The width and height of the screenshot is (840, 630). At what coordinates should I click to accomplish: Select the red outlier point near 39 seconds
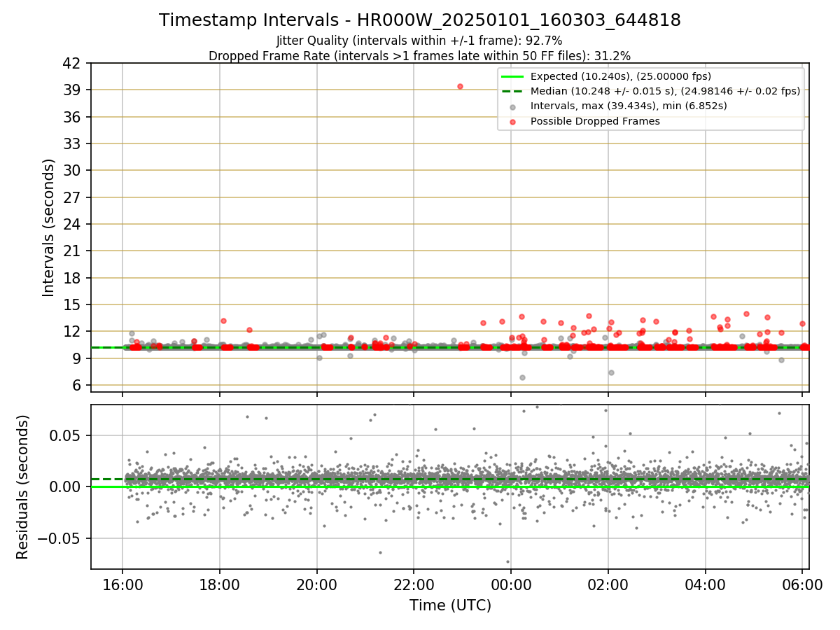coord(460,86)
